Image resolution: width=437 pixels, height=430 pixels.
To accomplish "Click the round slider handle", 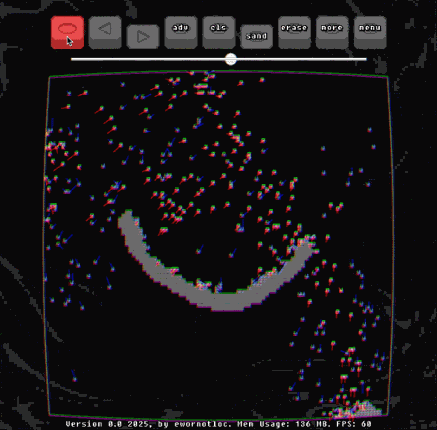I will 231,59.
